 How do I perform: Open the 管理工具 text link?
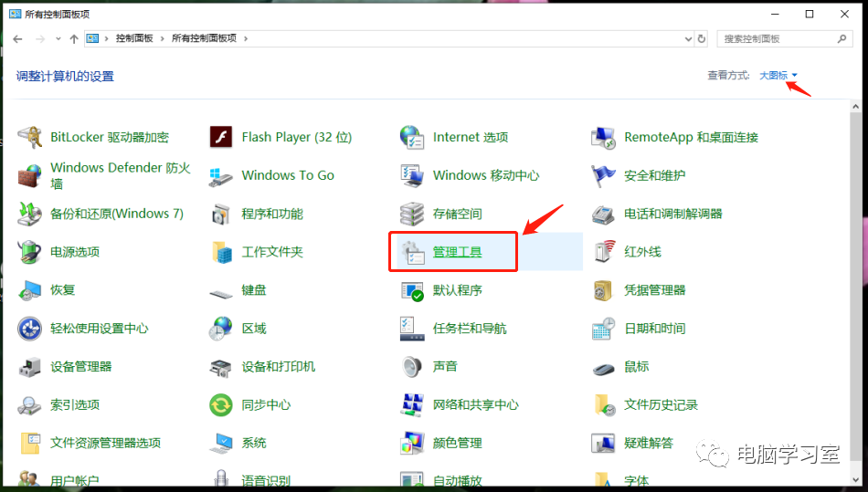click(x=457, y=252)
